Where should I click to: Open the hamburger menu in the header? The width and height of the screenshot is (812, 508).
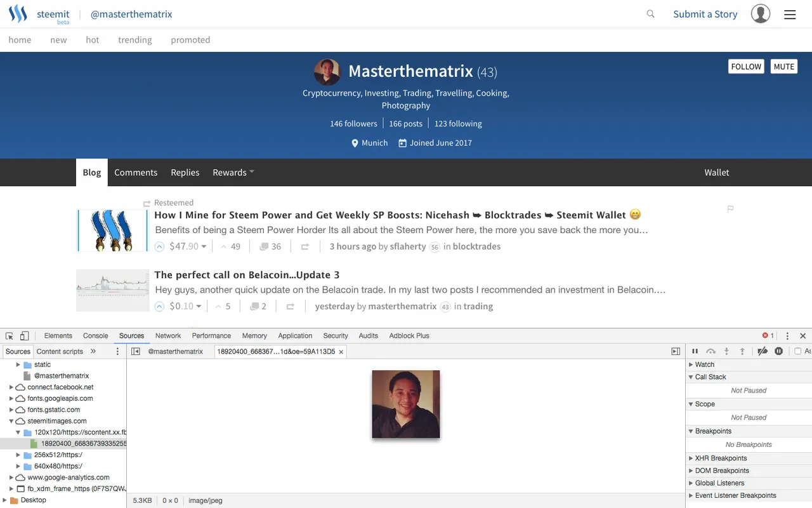tap(790, 15)
